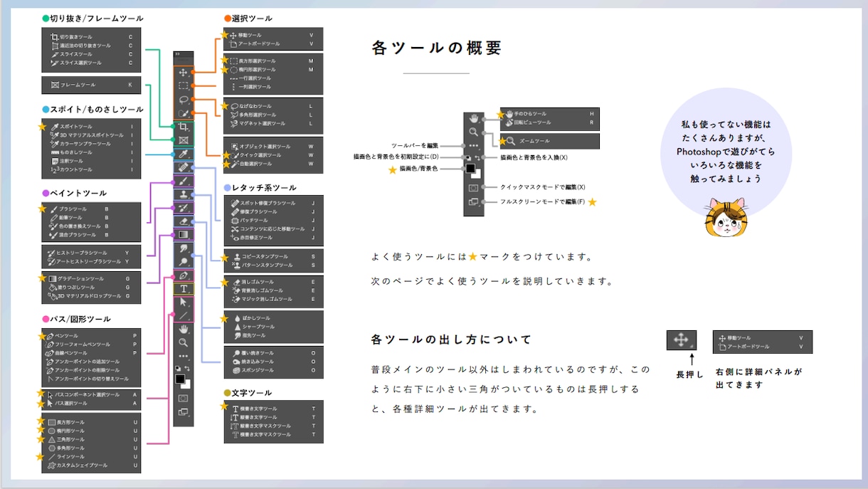The width and height of the screenshot is (868, 489).
Task: Choose オブジェクト選択ツール entry
Action: (260, 147)
